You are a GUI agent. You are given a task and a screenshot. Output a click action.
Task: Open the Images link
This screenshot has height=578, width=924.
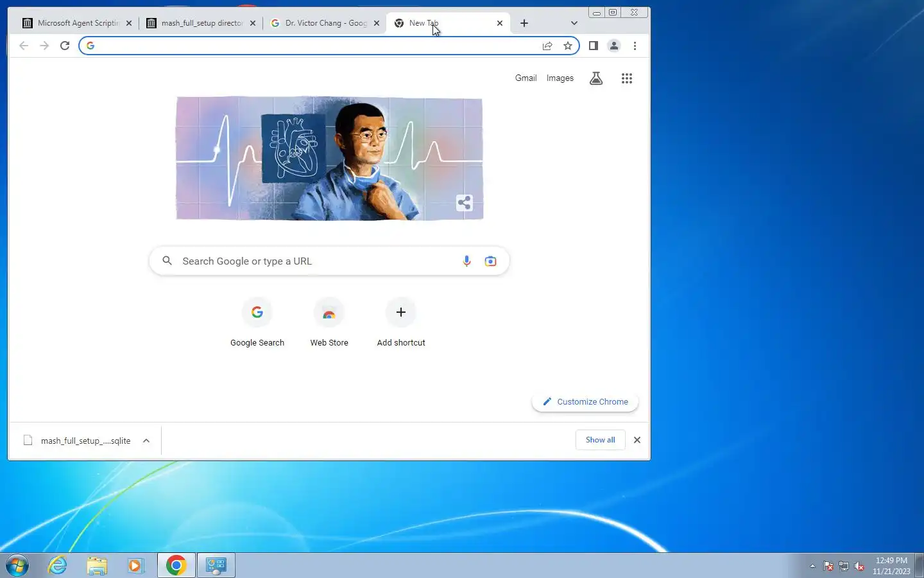point(560,78)
